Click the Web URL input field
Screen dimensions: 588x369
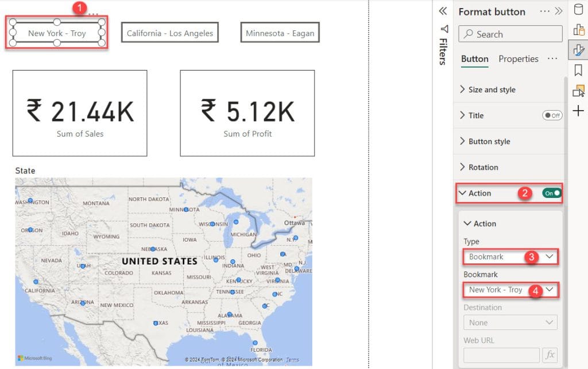pyautogui.click(x=501, y=355)
